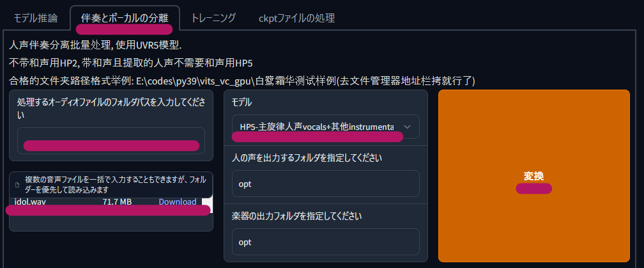Switch to the モデル推論 tab
This screenshot has height=268, width=644.
[36, 18]
